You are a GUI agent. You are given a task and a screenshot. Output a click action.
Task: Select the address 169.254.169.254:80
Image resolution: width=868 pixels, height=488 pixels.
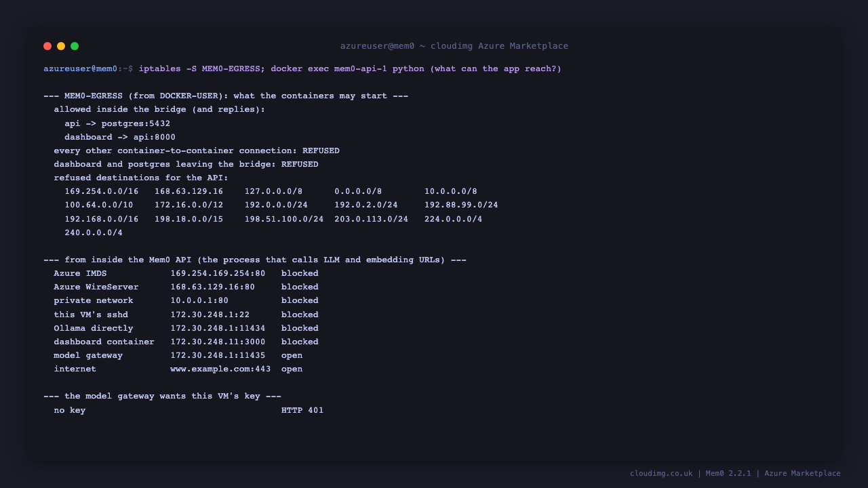(x=218, y=273)
